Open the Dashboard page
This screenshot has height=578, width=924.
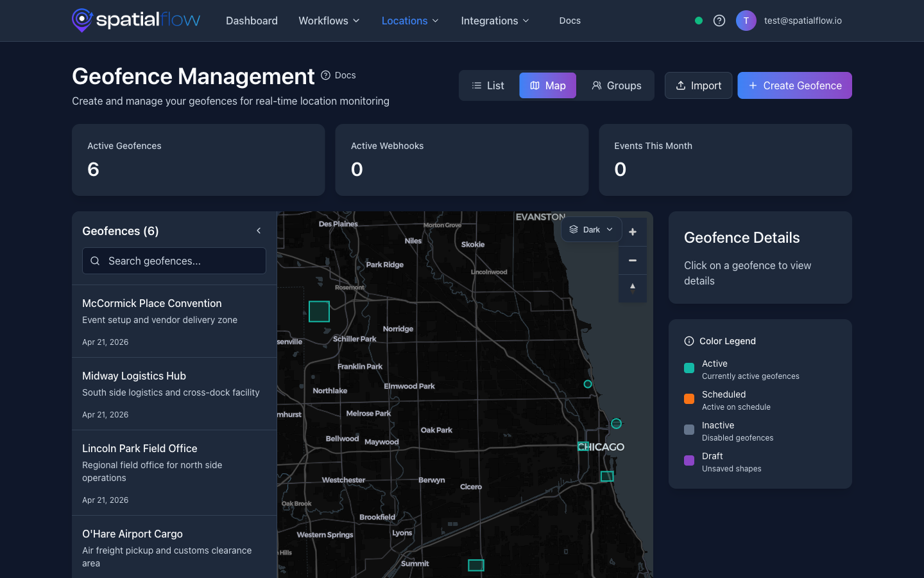coord(252,21)
